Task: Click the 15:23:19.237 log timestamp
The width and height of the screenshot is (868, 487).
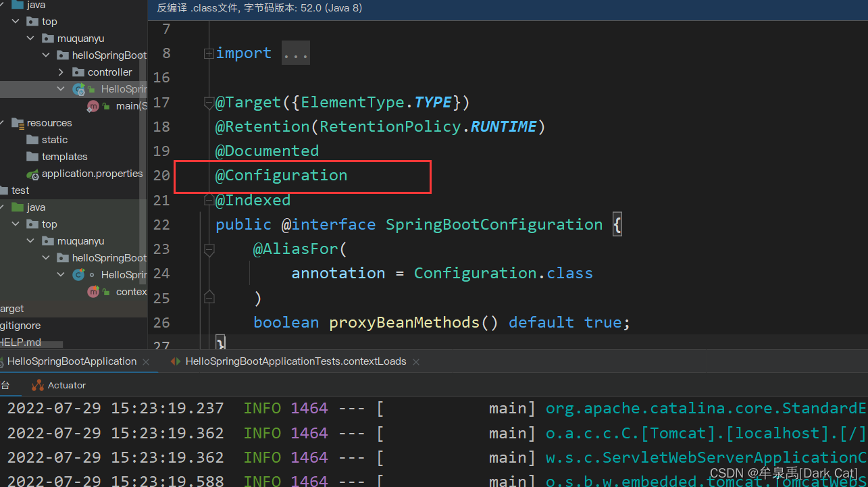Action: click(x=168, y=409)
